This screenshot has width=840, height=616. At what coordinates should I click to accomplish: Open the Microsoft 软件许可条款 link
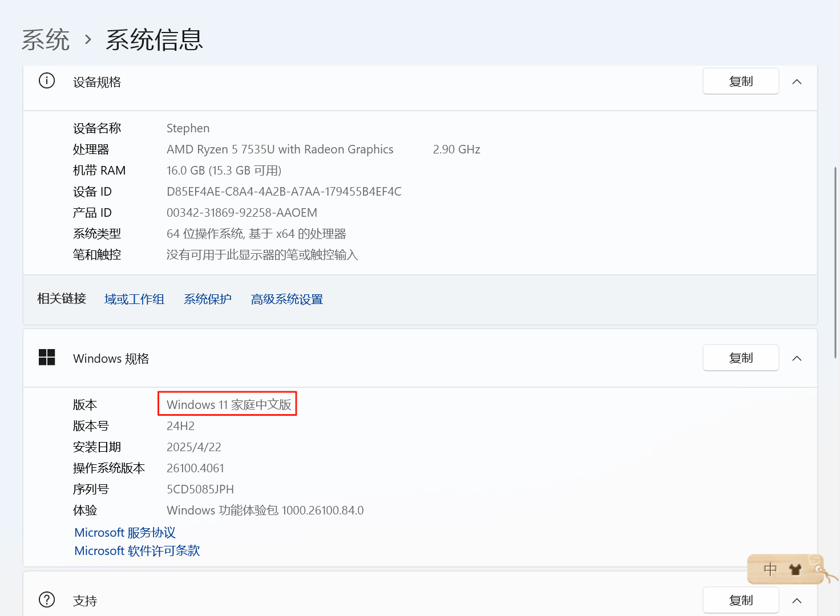(137, 551)
